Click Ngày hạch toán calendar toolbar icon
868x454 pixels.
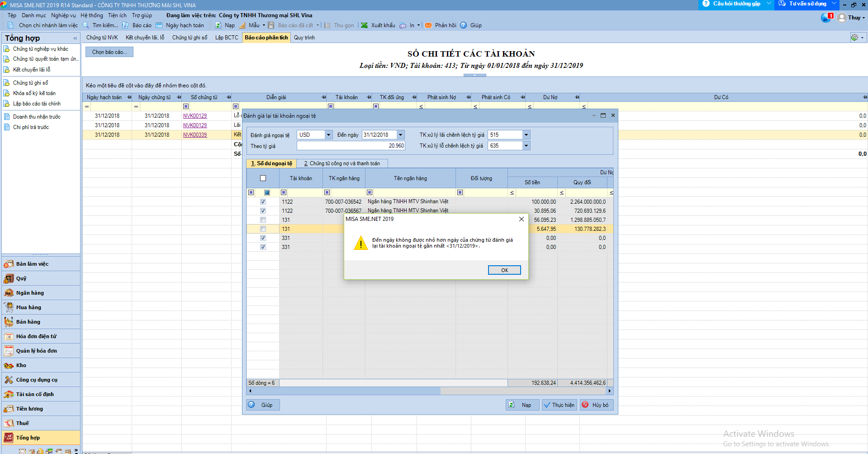coord(159,25)
